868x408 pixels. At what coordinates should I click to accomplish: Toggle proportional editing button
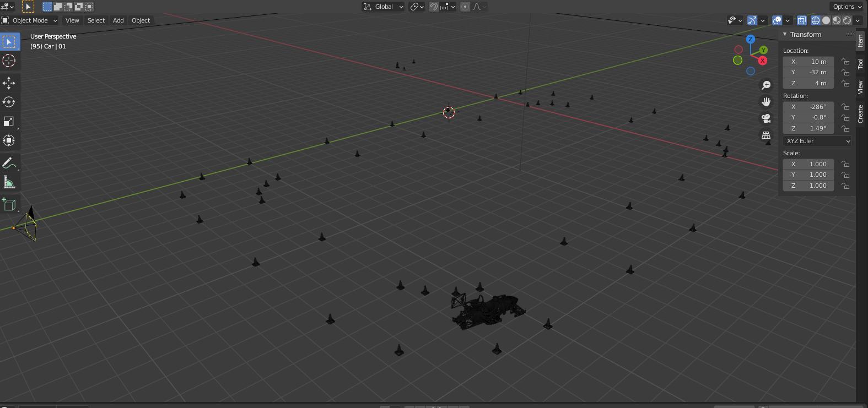(x=465, y=7)
